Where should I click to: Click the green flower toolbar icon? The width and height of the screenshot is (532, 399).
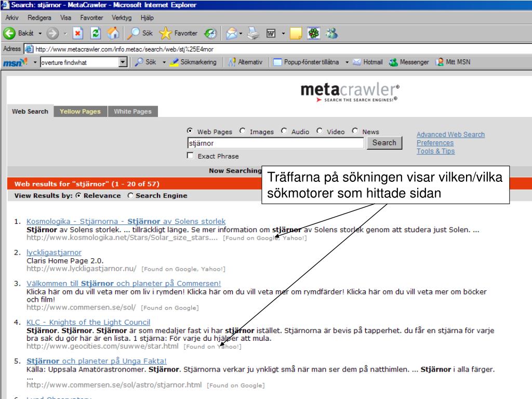point(314,33)
